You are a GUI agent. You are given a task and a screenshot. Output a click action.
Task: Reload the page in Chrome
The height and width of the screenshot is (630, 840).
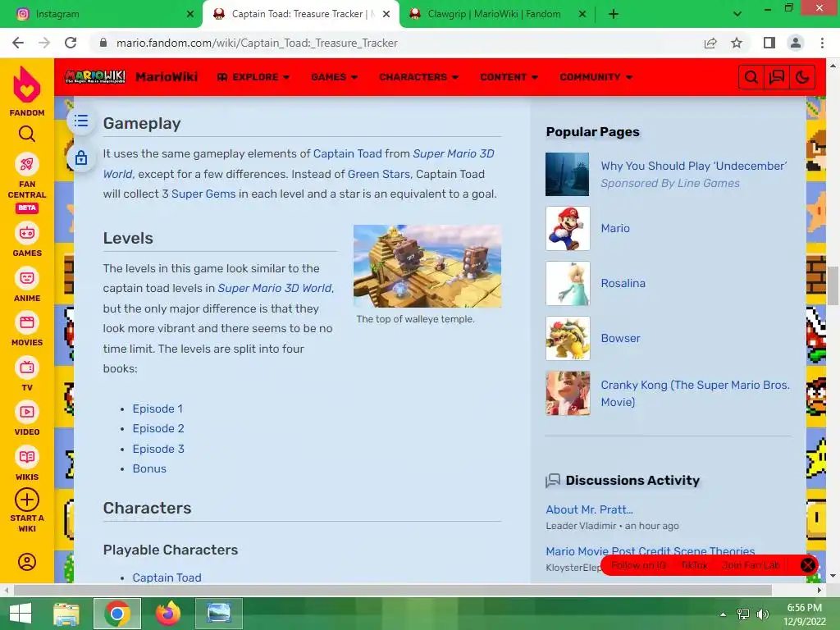[71, 43]
